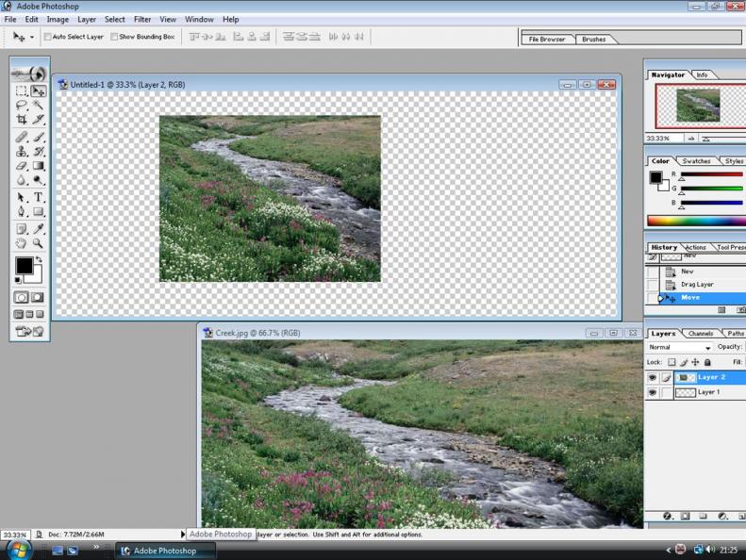Select the Blur tool
Image resolution: width=746 pixels, height=560 pixels.
[22, 180]
